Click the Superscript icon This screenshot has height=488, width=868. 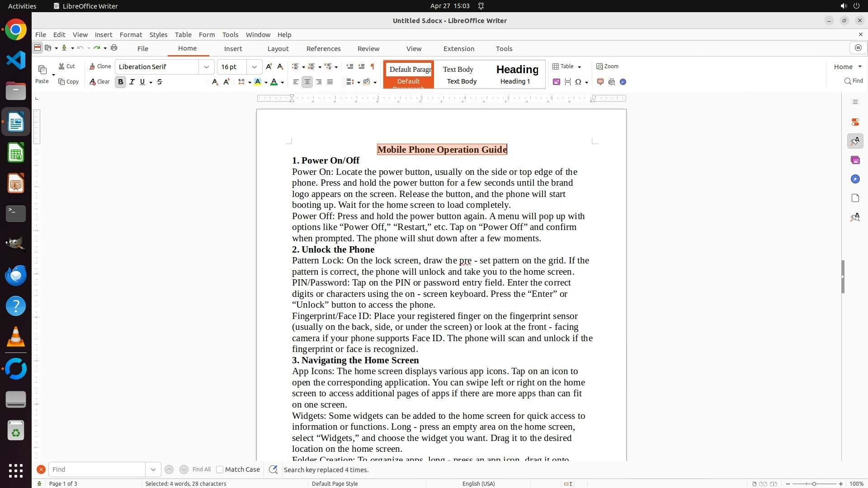226,82
